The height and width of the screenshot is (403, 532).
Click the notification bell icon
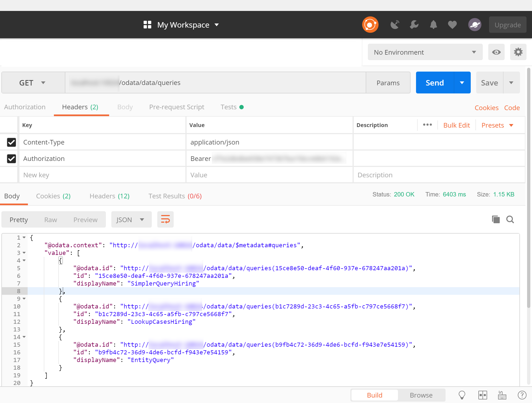click(x=433, y=24)
